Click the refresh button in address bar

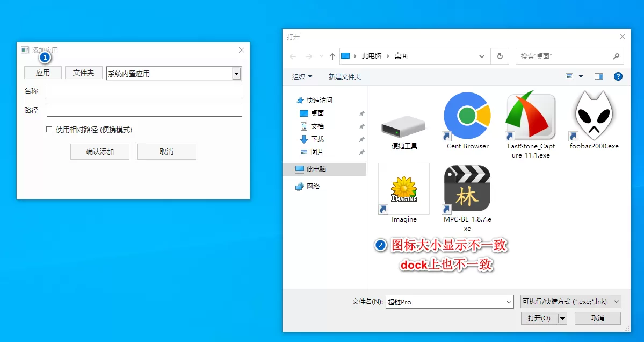(x=500, y=56)
